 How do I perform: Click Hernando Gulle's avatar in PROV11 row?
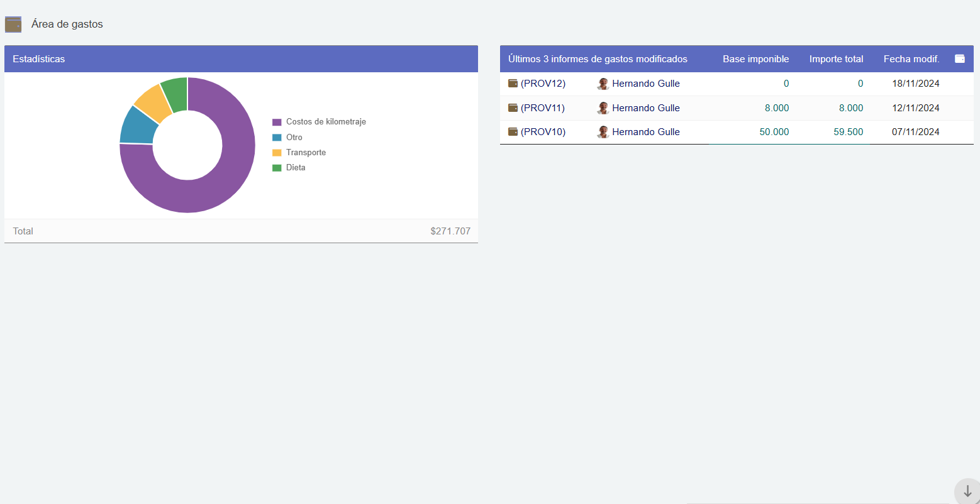tap(603, 108)
